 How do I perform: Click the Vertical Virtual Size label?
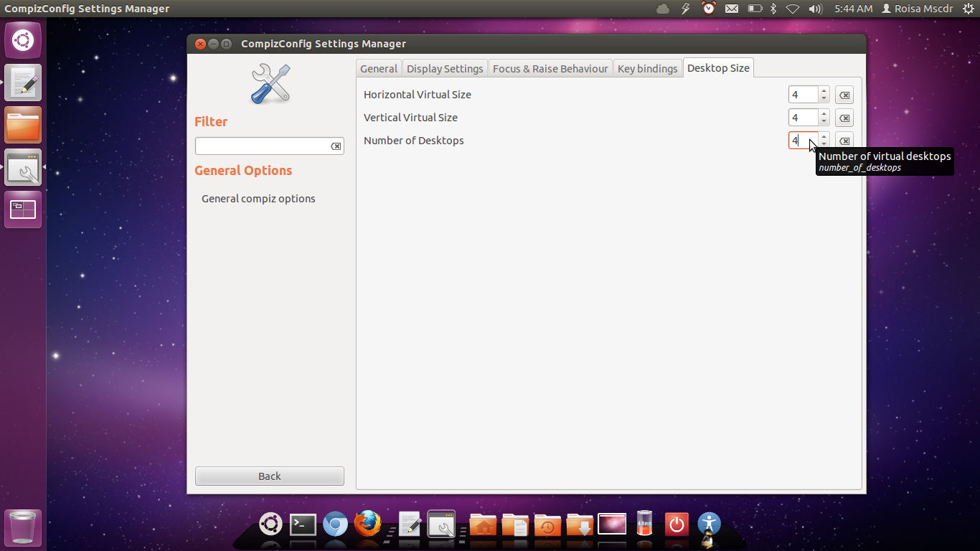click(410, 118)
